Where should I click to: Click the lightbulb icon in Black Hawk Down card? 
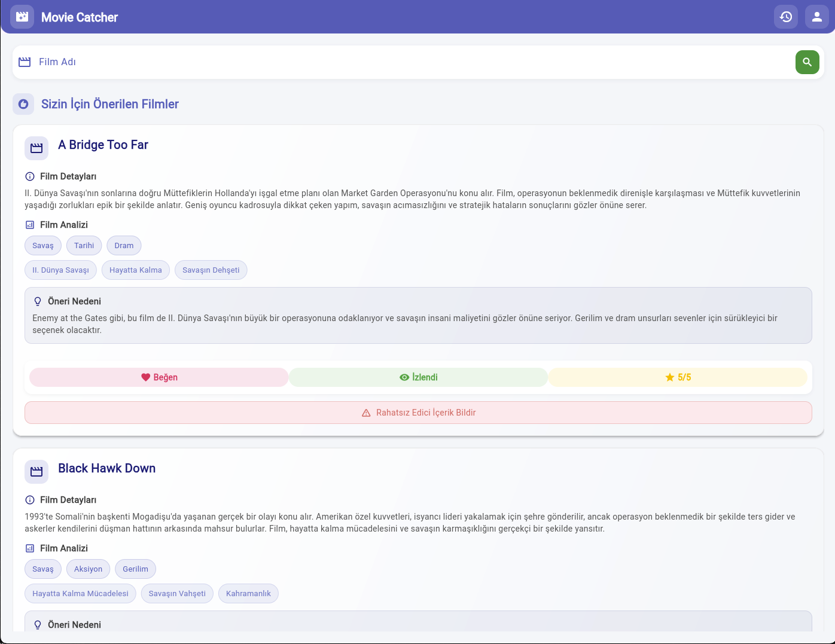tap(38, 625)
